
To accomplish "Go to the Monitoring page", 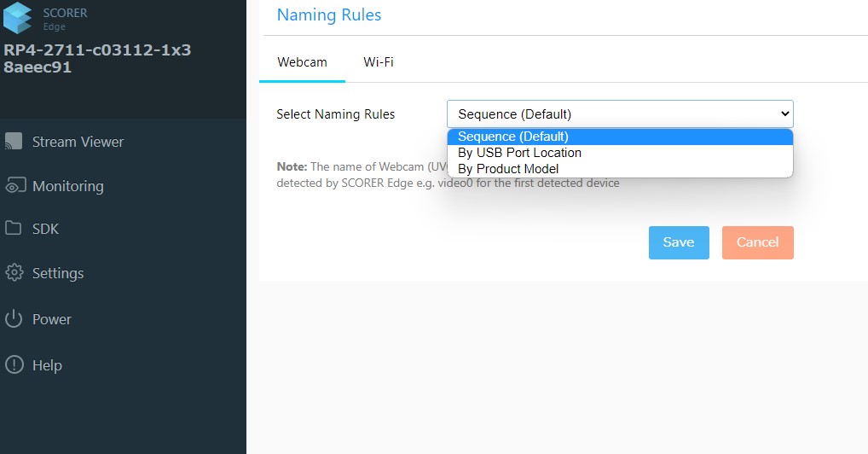I will click(67, 186).
